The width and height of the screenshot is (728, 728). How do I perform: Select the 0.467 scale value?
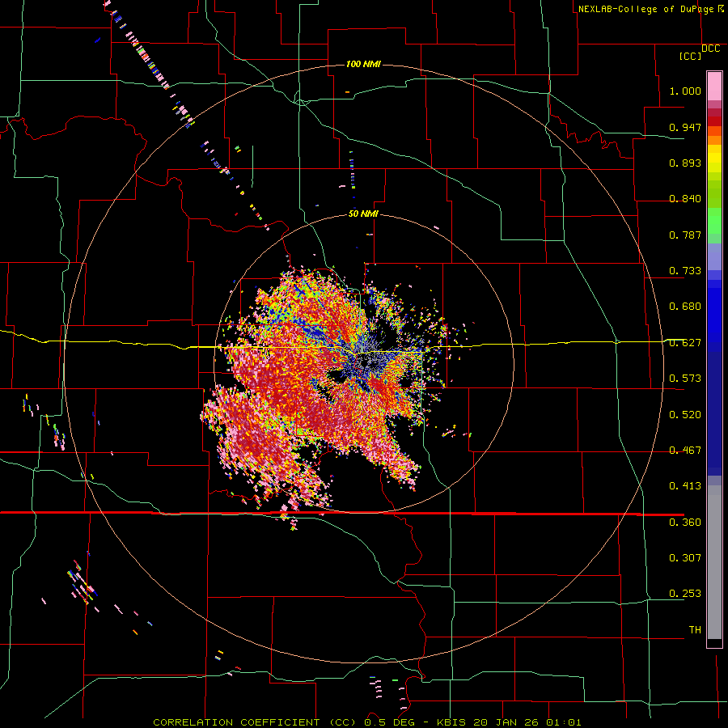(685, 451)
